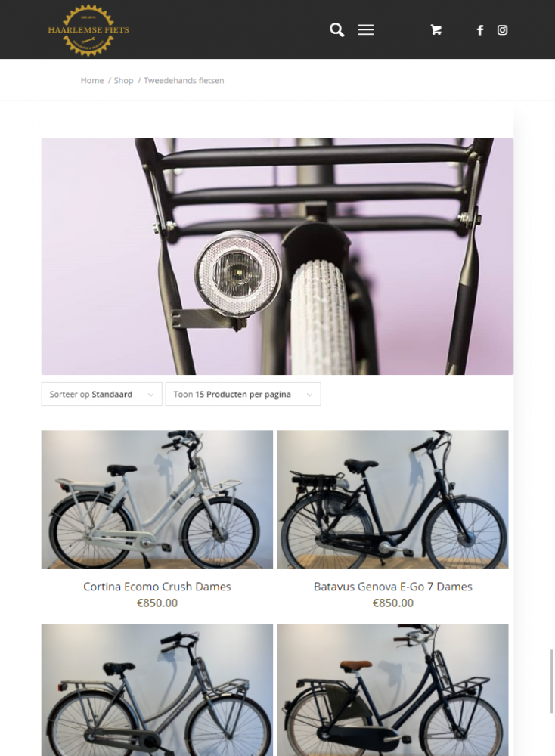Expand sort dropdown chevron arrow
Screen dimensions: 555x756
(150, 395)
